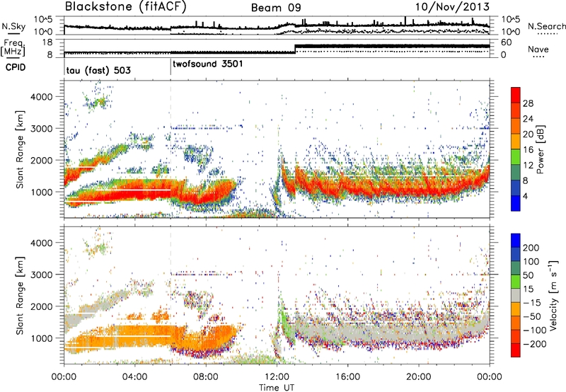Click the '12:00' time tick label
566x392 pixels.
click(x=277, y=377)
